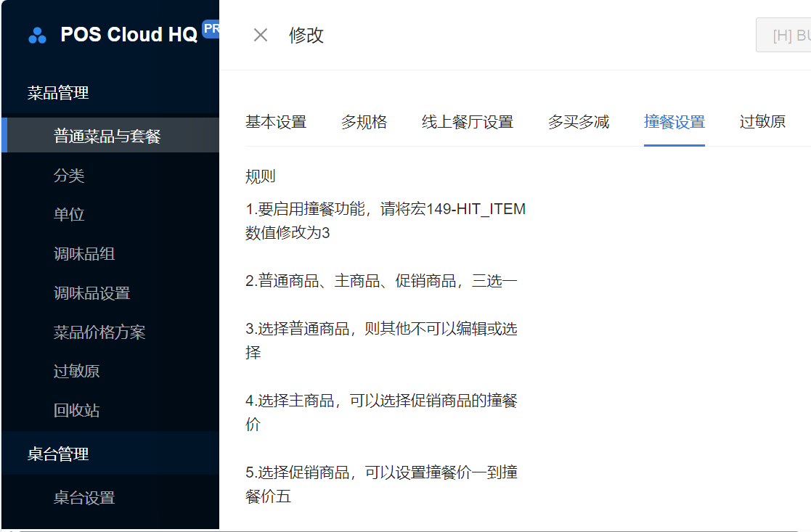Go to 菜品价格方案
This screenshot has height=532, width=811.
(x=99, y=332)
